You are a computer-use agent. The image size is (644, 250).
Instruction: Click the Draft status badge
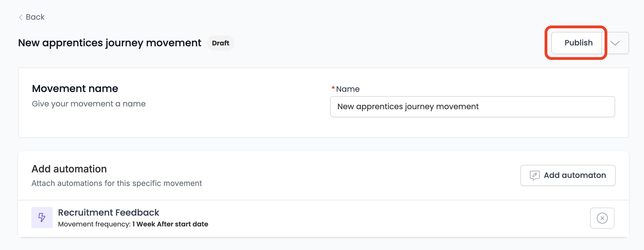pos(220,43)
